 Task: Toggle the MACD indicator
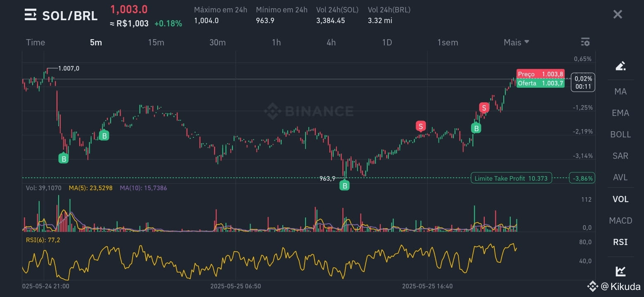coord(620,220)
